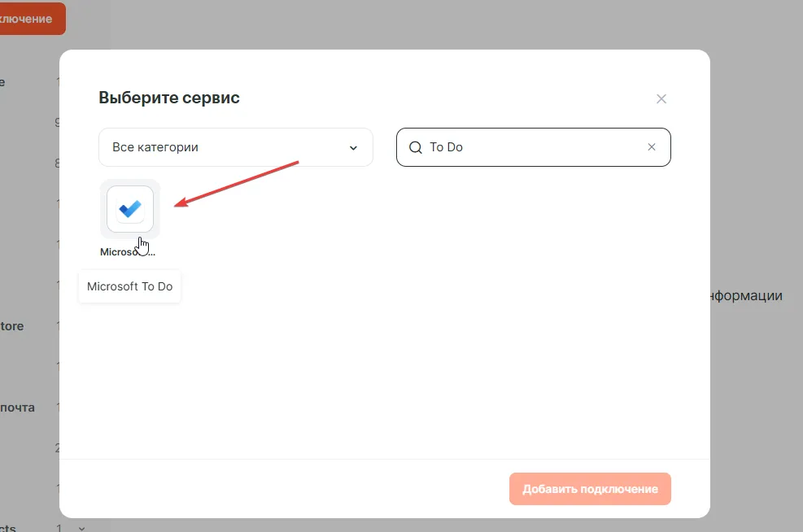Select the Microsoft To Do service icon
Screen dimensions: 803x532
pos(130,209)
